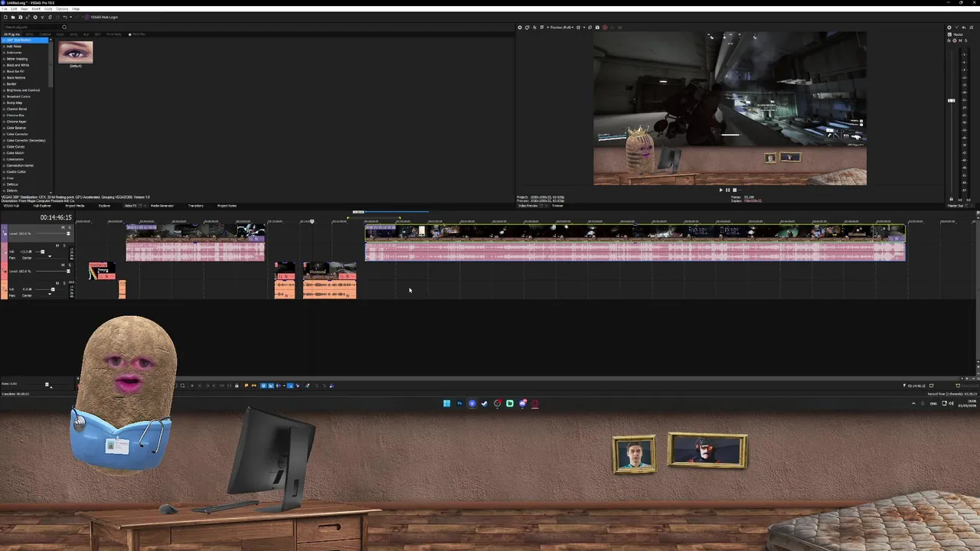Click the Search plug-ins input field
Screen dimensions: 980x551
32,27
